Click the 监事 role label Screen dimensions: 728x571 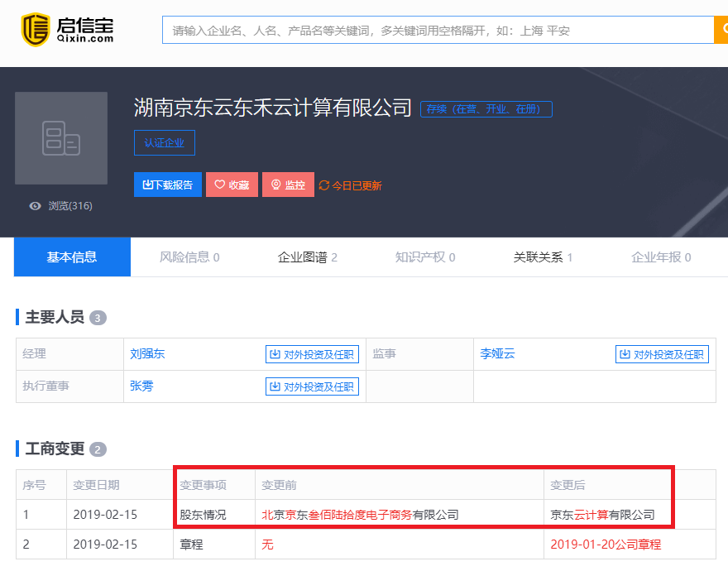point(385,353)
